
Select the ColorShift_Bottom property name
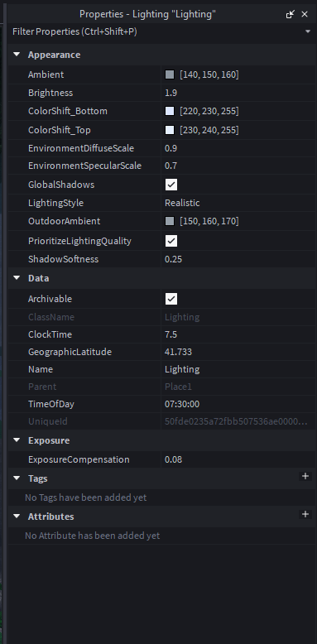(x=68, y=111)
